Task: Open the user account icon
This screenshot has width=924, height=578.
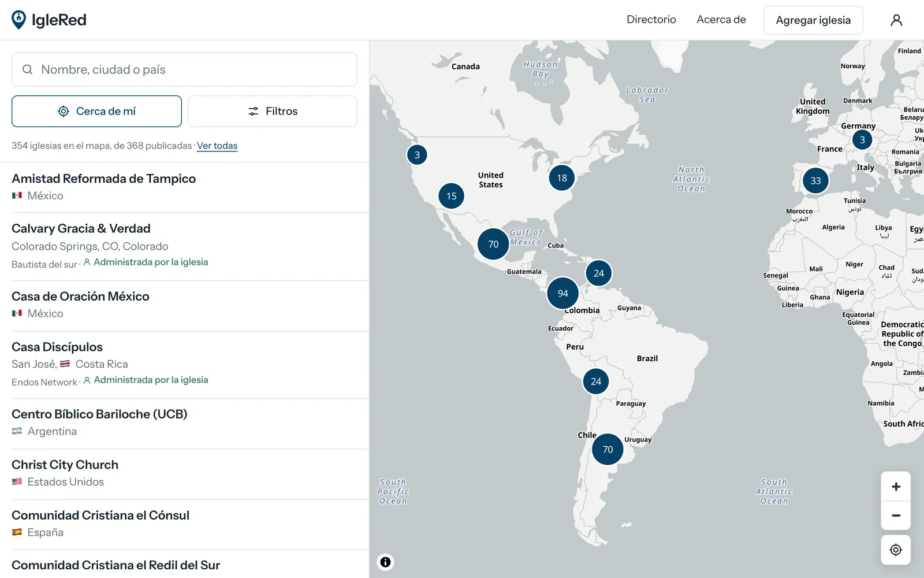Action: (x=896, y=20)
